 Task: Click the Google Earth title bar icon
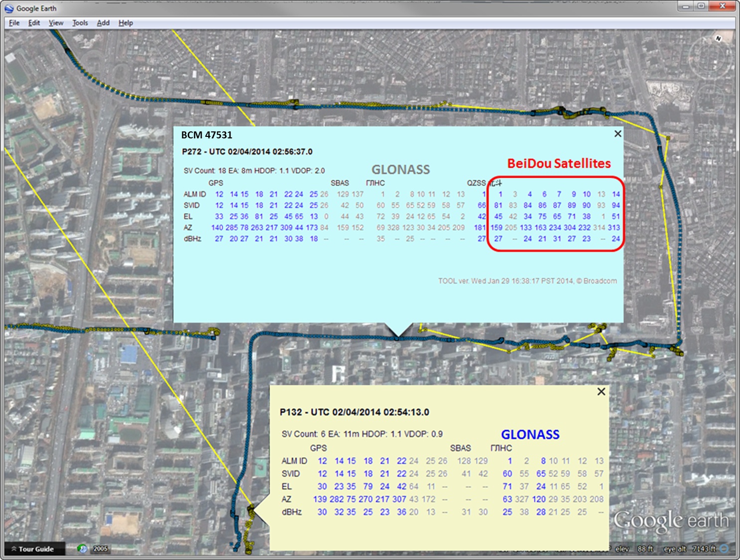pyautogui.click(x=9, y=8)
